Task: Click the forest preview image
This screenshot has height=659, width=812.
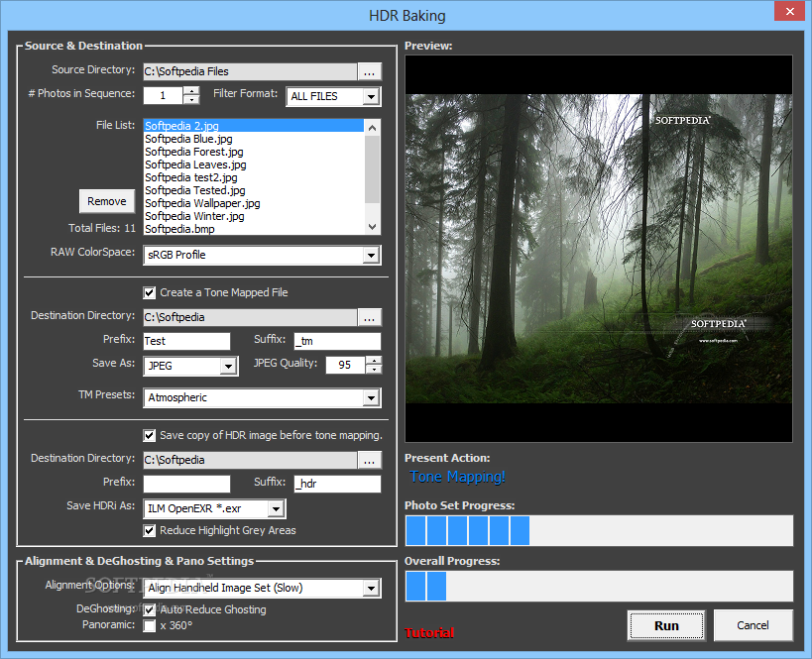Action: click(599, 249)
